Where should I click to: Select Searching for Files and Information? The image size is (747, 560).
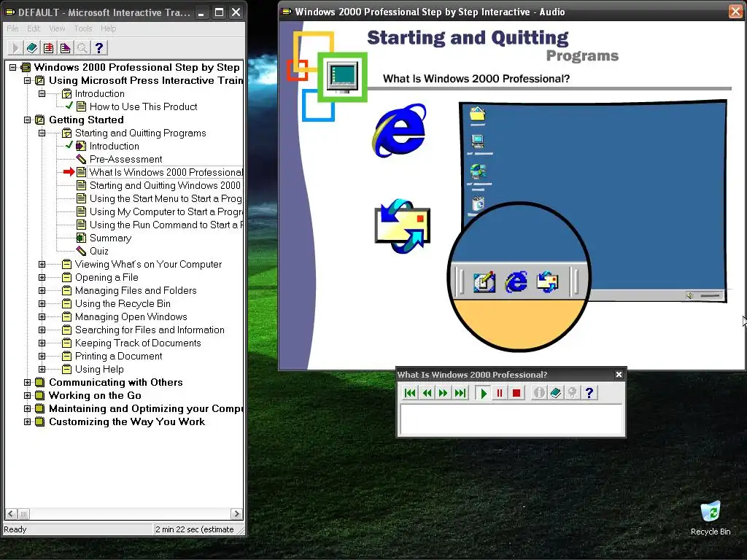point(150,330)
